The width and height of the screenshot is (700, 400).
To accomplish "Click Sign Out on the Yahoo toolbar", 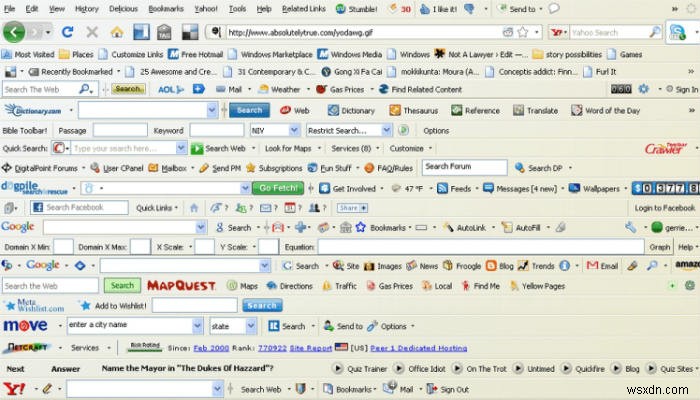I will (448, 389).
